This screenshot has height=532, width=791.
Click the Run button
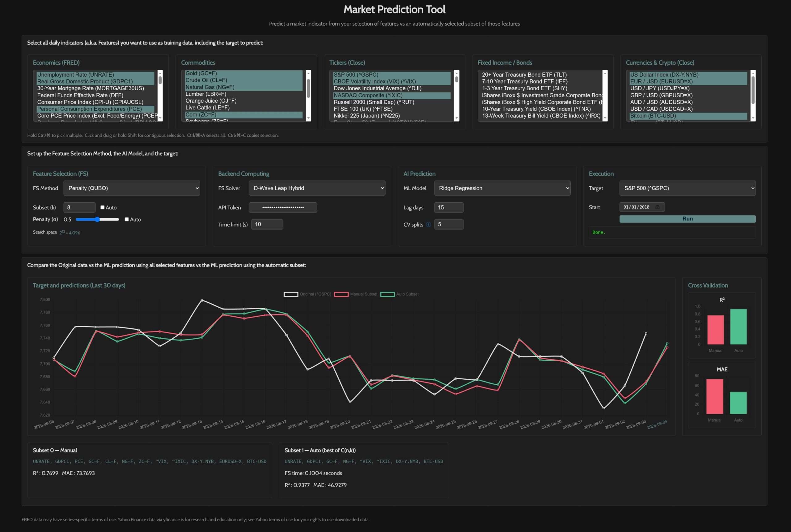[x=687, y=219]
